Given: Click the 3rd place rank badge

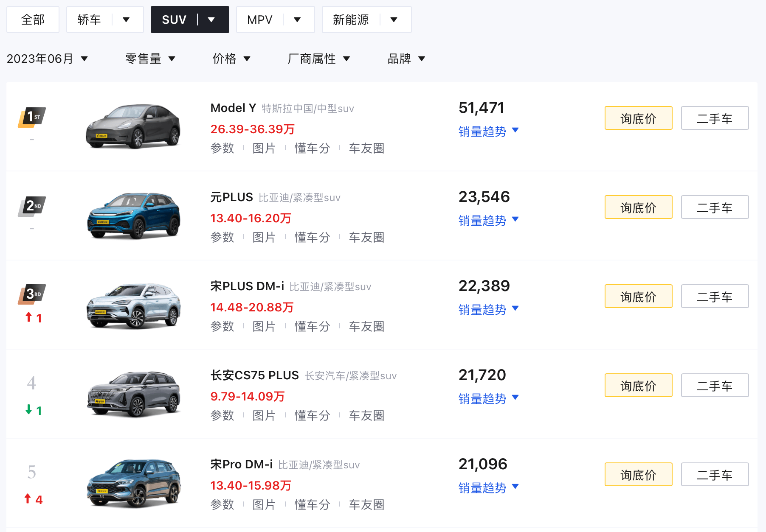Looking at the screenshot, I should pyautogui.click(x=32, y=294).
